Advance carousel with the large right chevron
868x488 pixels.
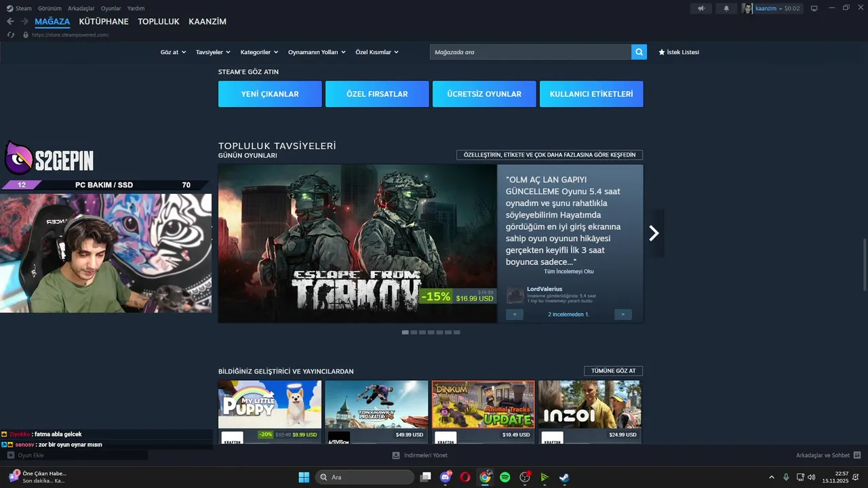[x=654, y=233]
